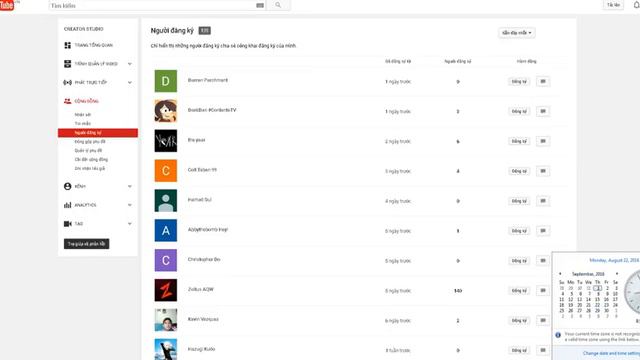The height and width of the screenshot is (360, 640).
Task: Open the orange C subscriber avatar
Action: pos(166,171)
